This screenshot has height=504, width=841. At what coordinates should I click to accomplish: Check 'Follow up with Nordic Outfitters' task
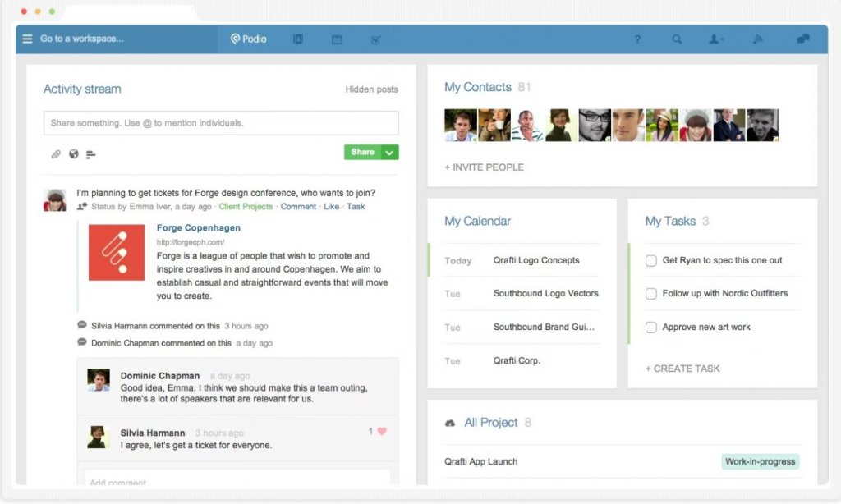click(x=651, y=294)
